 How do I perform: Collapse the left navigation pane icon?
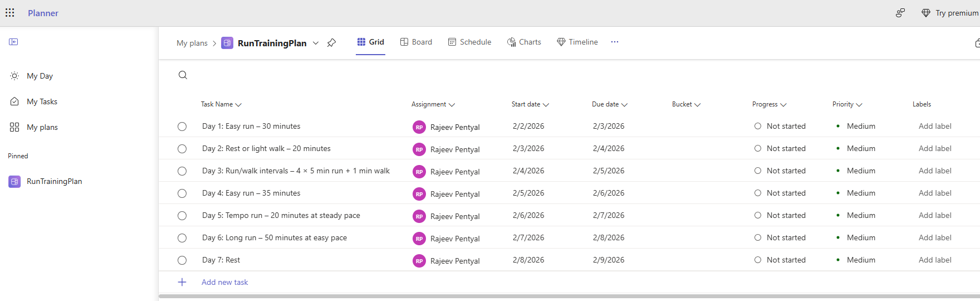click(x=13, y=42)
